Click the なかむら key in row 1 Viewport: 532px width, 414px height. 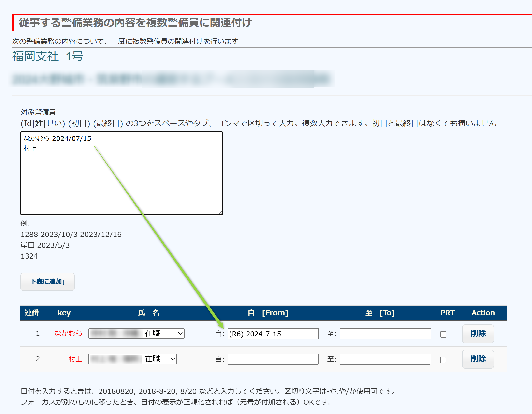pyautogui.click(x=68, y=333)
